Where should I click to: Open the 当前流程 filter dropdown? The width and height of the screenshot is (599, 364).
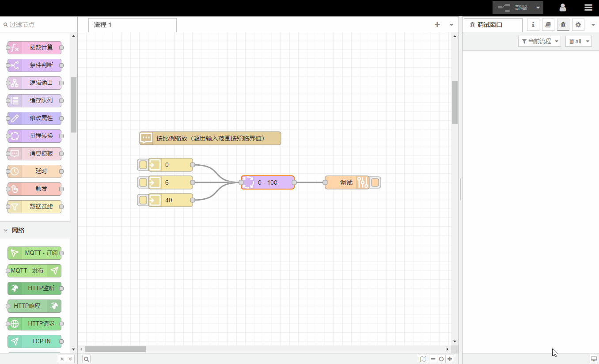click(x=539, y=41)
